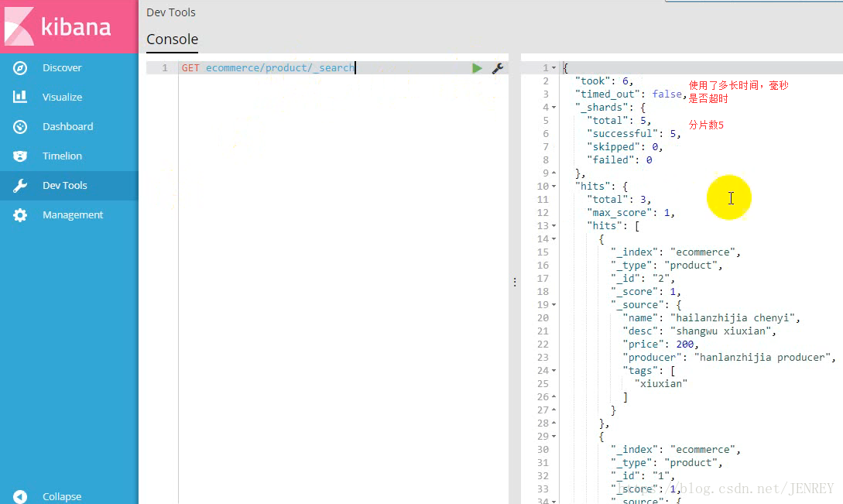Screen dimensions: 843x504
Task: Click "_index" at line 15
Action: point(636,252)
